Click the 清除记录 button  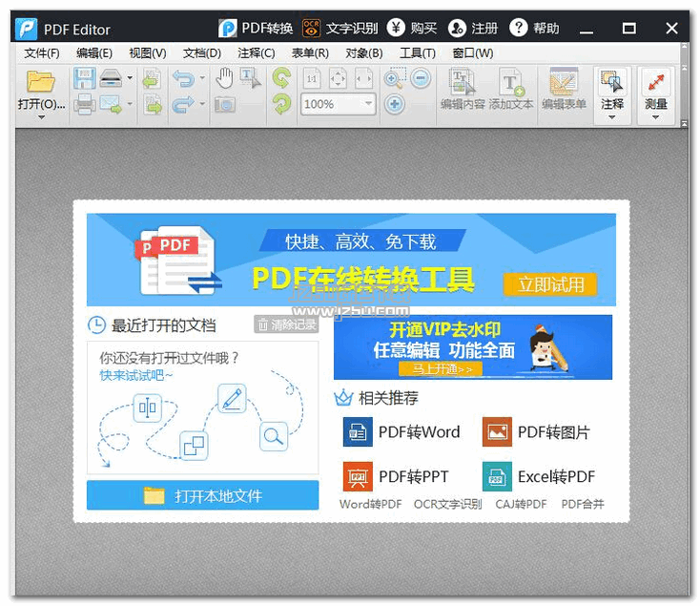point(287,324)
